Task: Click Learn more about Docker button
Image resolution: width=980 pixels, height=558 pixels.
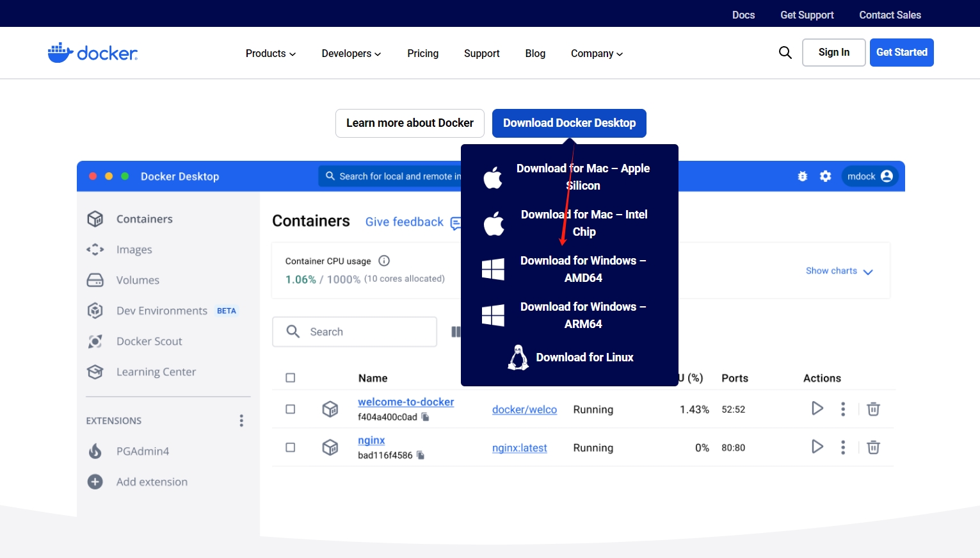Action: pos(410,123)
